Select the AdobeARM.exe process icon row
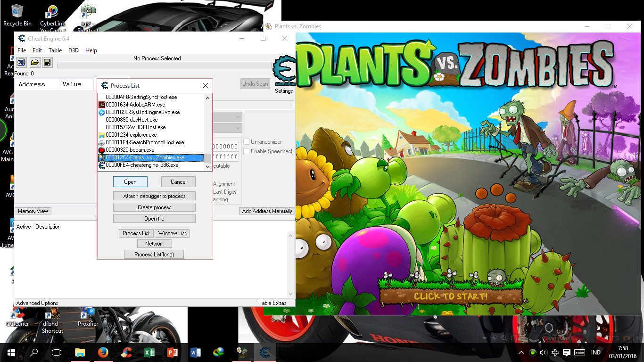Viewport: 644px width, 362px height. tap(151, 105)
